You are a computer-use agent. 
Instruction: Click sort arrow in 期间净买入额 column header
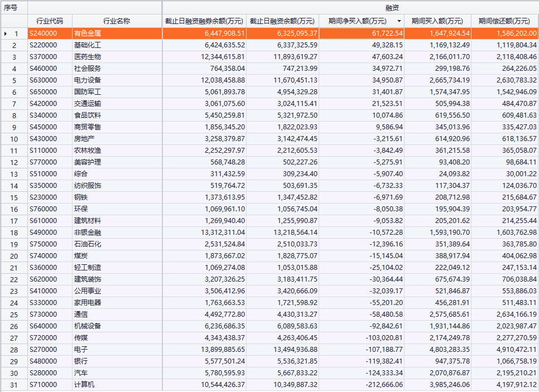(399, 21)
